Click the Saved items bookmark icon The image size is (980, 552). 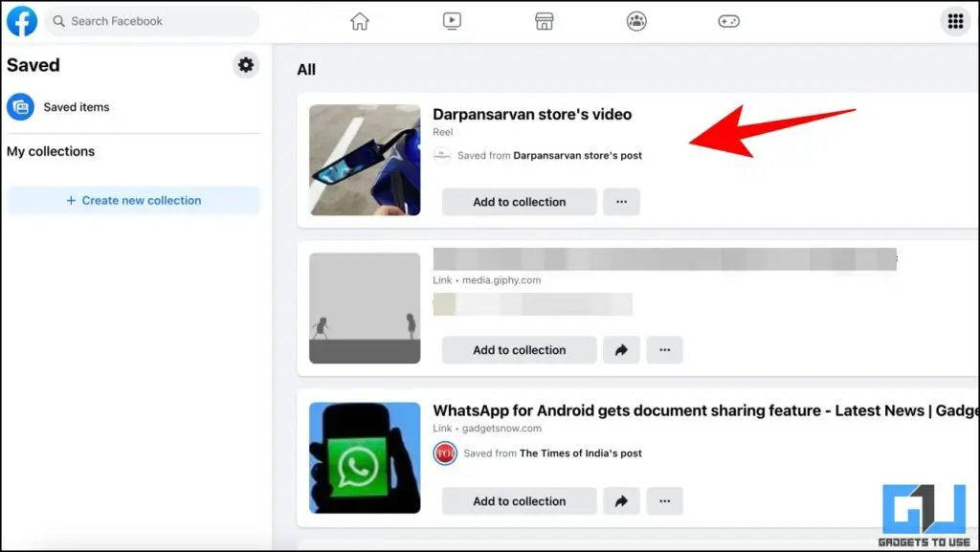[x=20, y=107]
